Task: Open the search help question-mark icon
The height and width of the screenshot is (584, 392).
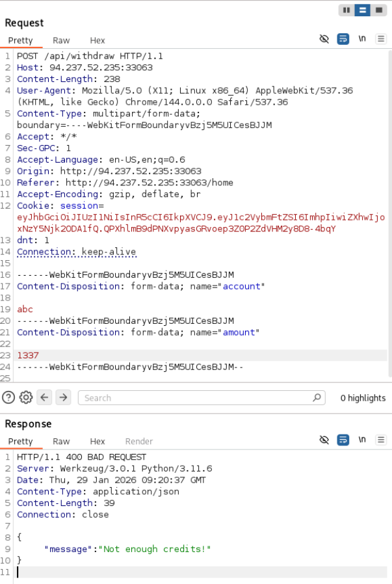Action: click(x=8, y=397)
